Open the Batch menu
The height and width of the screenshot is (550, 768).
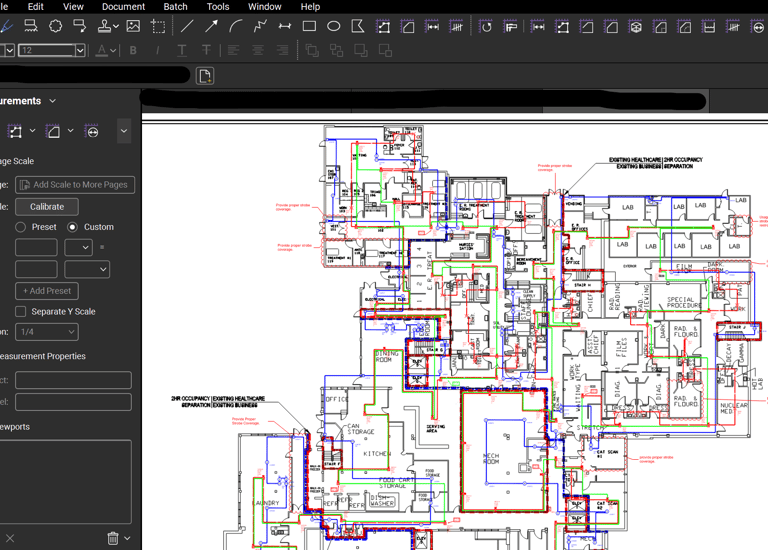[175, 7]
